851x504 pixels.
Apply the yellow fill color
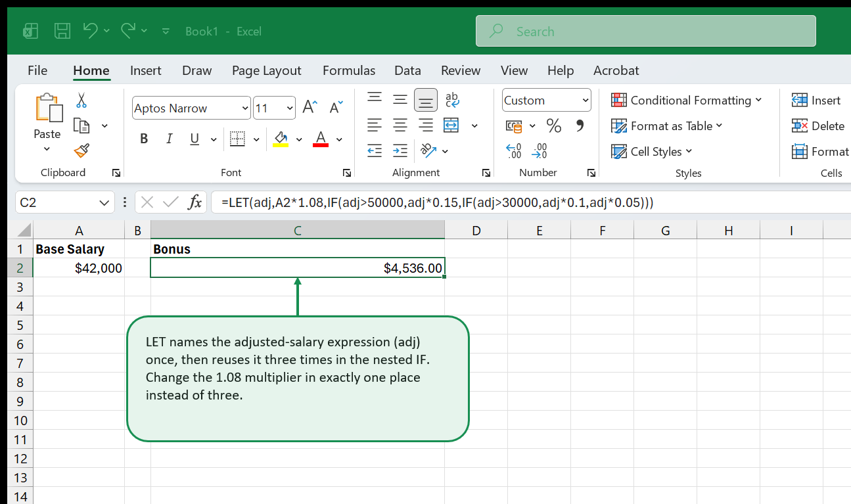[x=281, y=139]
